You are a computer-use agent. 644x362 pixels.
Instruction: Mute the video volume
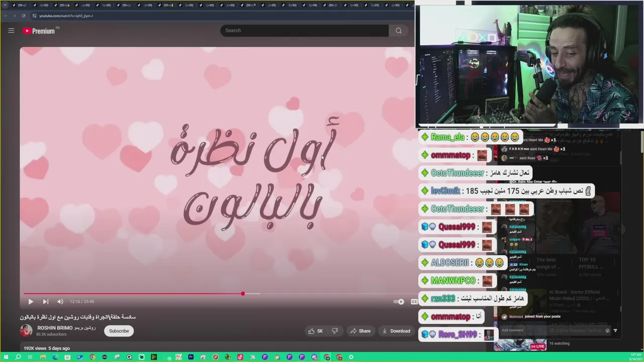(60, 301)
